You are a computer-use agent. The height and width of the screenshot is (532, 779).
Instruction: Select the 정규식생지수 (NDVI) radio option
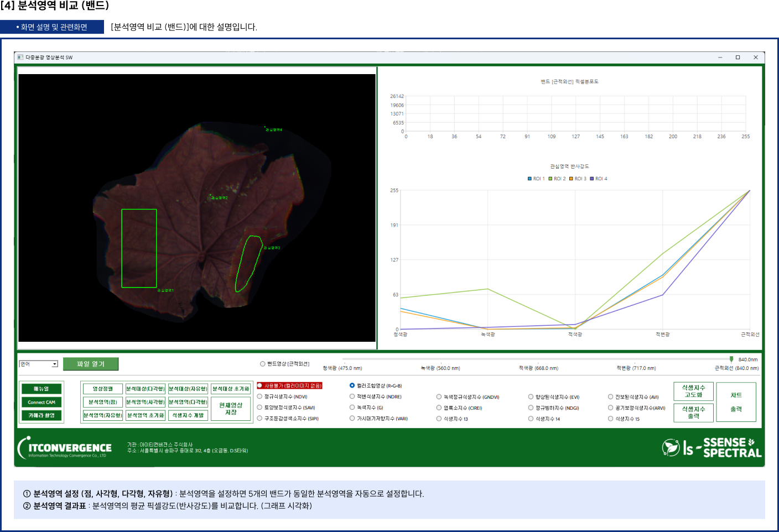coord(259,397)
